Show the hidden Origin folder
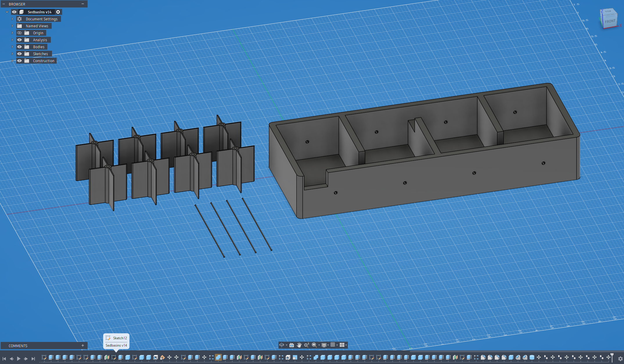 (x=19, y=33)
